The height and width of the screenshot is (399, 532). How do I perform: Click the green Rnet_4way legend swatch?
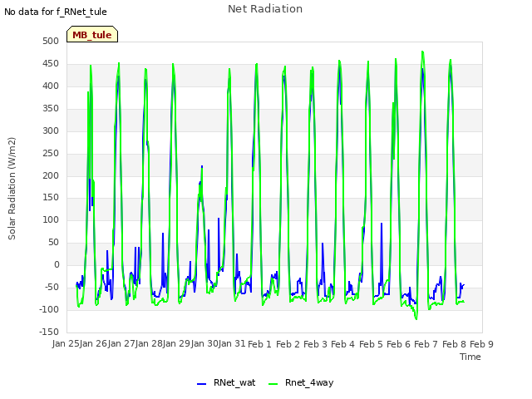273,384
